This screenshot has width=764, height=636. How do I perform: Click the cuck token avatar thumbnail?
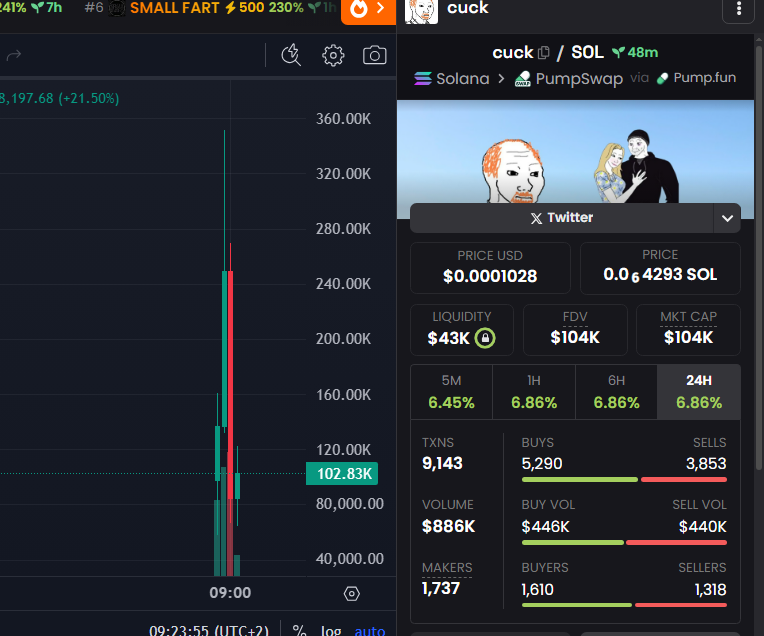[421, 11]
